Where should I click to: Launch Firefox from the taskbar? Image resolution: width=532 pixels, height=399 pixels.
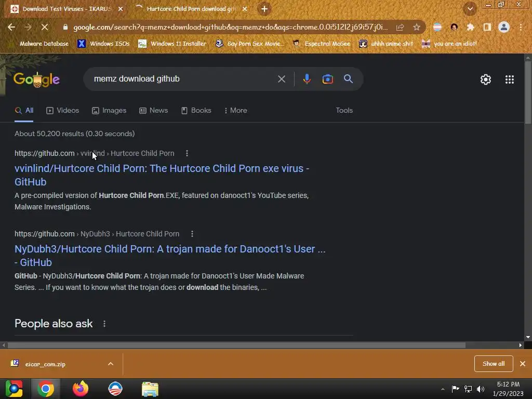click(81, 389)
